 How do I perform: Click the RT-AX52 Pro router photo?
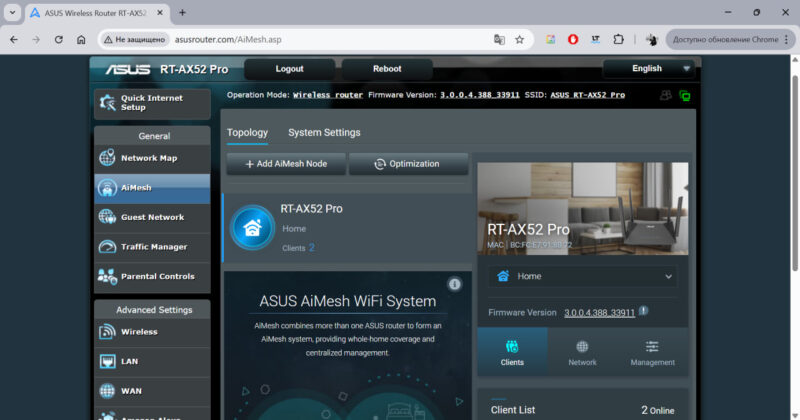pyautogui.click(x=583, y=209)
